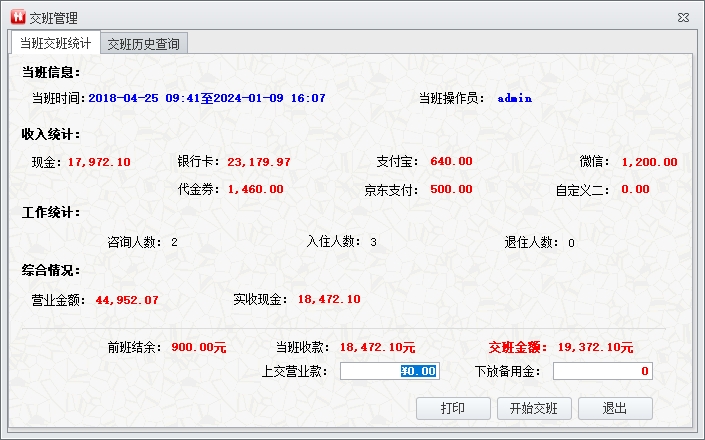Click the 代金券 amount 1,460.00

(x=255, y=189)
